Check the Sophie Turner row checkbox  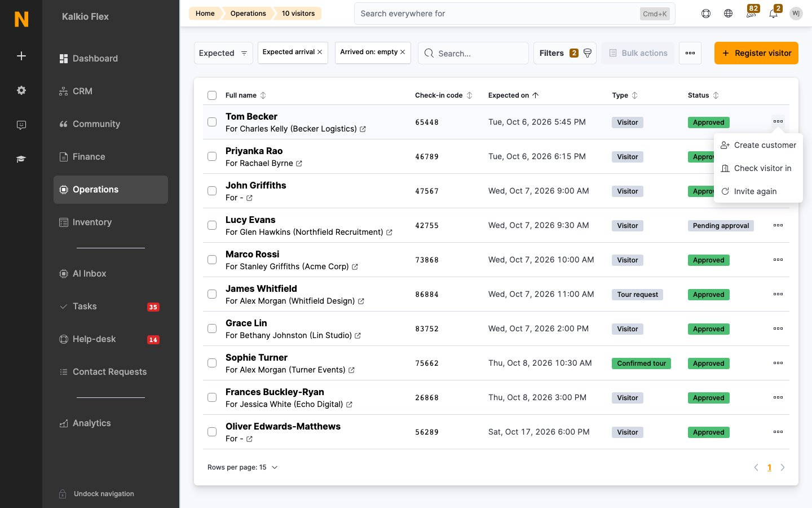[x=212, y=363]
